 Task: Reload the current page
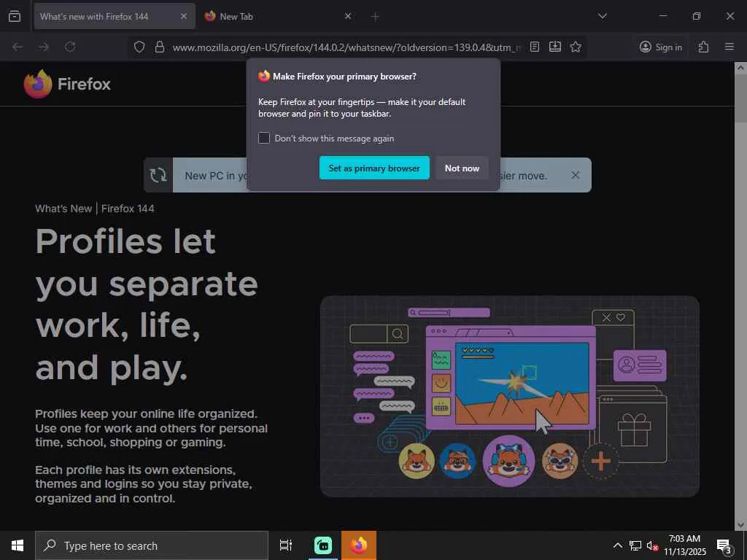tap(70, 47)
